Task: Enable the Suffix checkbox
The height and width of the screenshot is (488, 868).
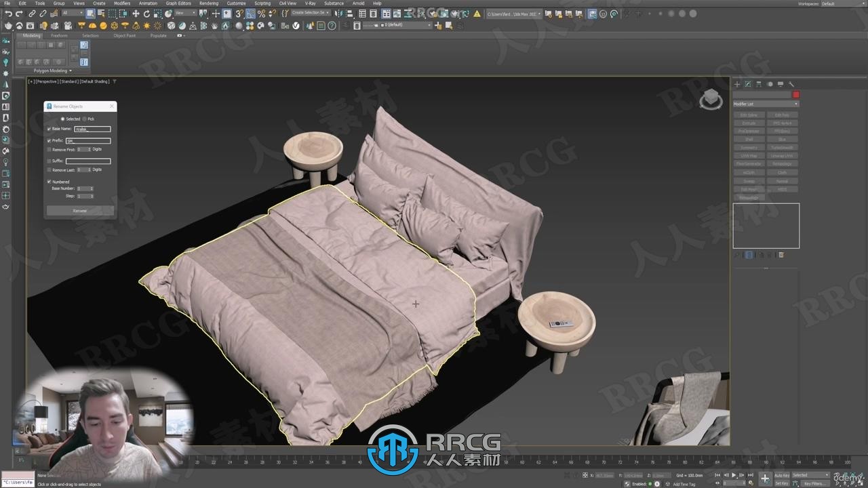Action: (x=49, y=161)
